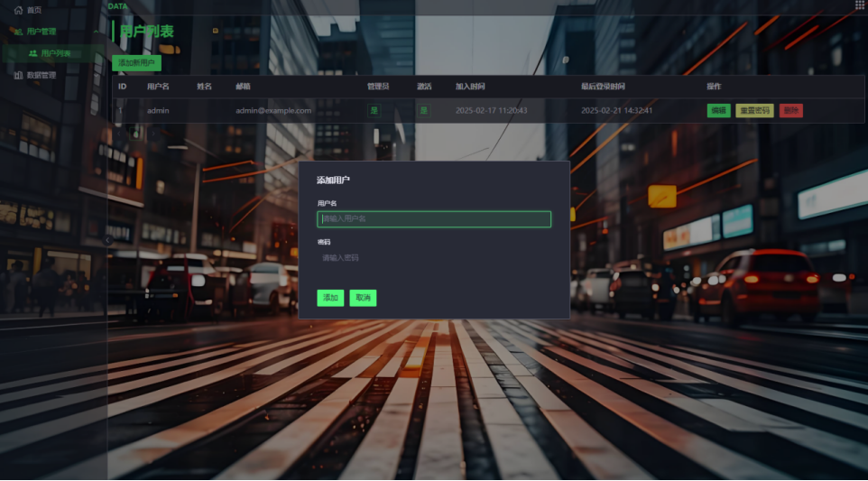Click the 最后登录时间 column header

pos(603,87)
